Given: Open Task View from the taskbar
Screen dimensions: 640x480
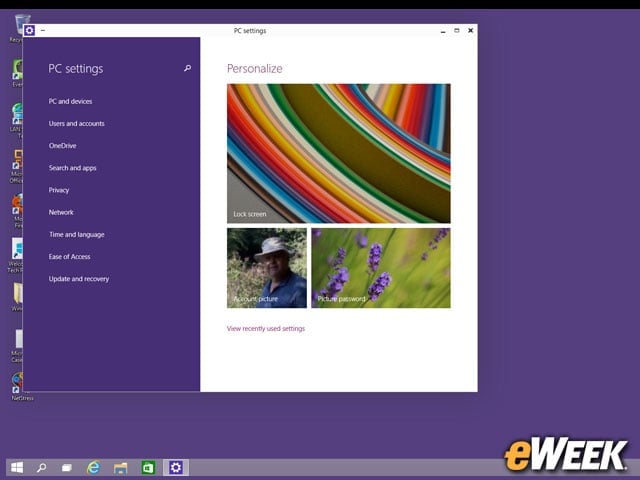Looking at the screenshot, I should click(x=67, y=467).
